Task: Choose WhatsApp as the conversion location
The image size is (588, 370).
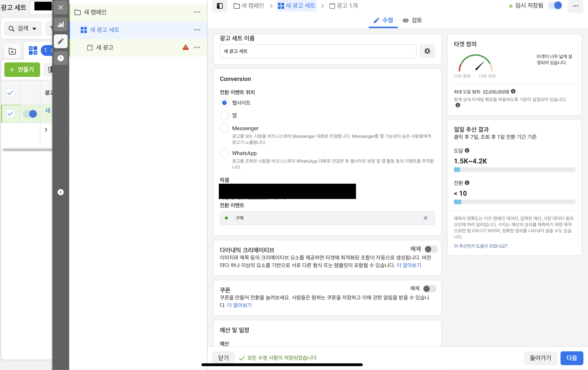Action: [x=224, y=153]
